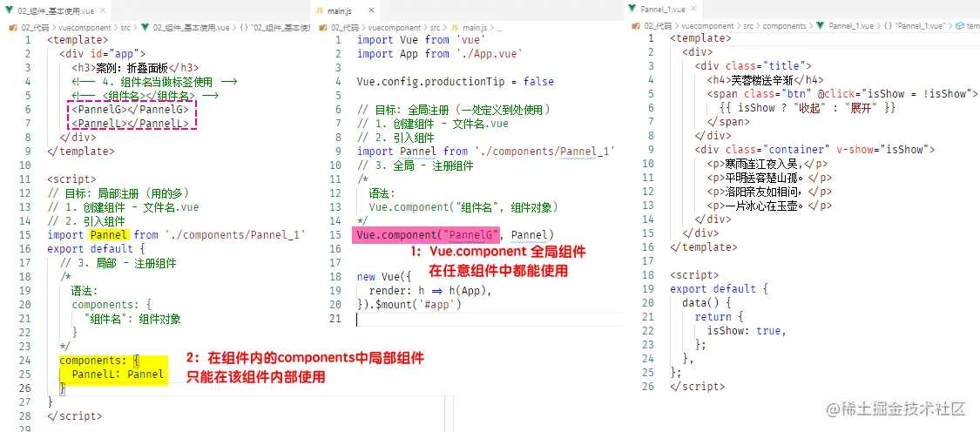Screen dimensions: 980x432
Task: Click Vue.component("PannelG", Pannel) line
Action: point(455,234)
